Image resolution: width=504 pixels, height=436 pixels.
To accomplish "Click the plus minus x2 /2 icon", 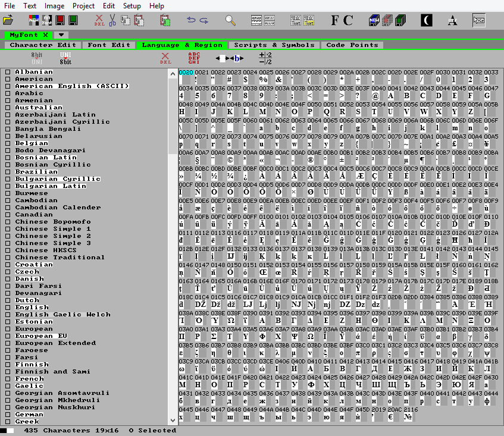I will 265,58.
